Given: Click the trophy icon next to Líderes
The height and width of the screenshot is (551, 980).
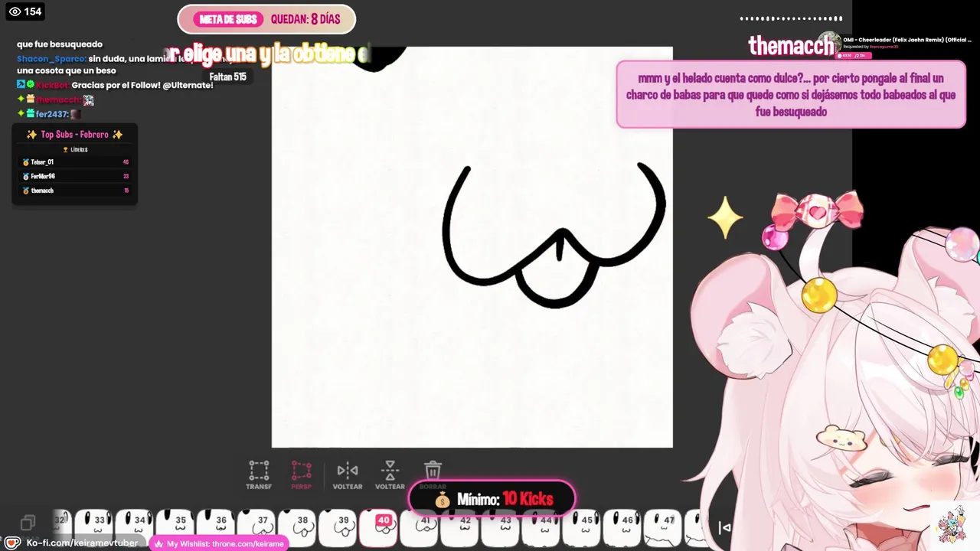Looking at the screenshot, I should [66, 150].
